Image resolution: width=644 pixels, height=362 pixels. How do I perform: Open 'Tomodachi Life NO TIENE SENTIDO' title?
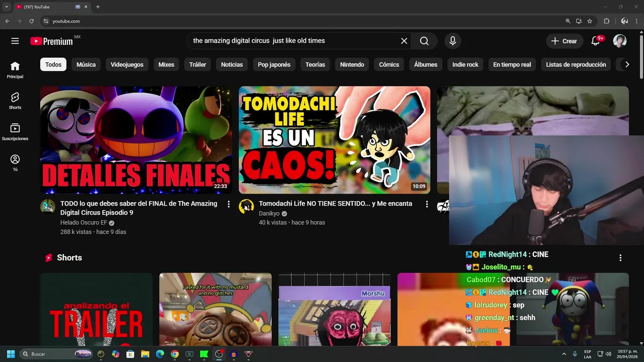tap(336, 204)
